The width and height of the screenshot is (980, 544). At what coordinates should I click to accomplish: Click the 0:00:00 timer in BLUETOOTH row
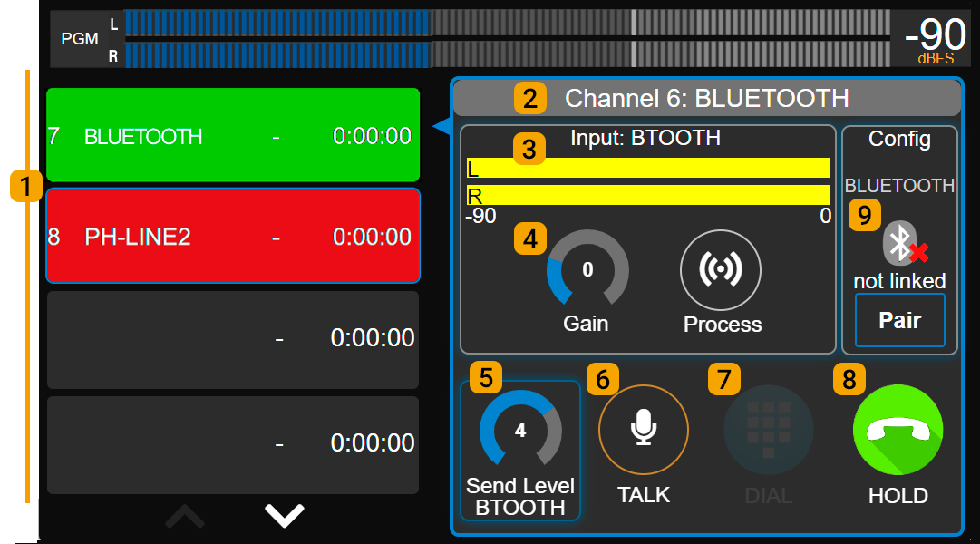372,136
